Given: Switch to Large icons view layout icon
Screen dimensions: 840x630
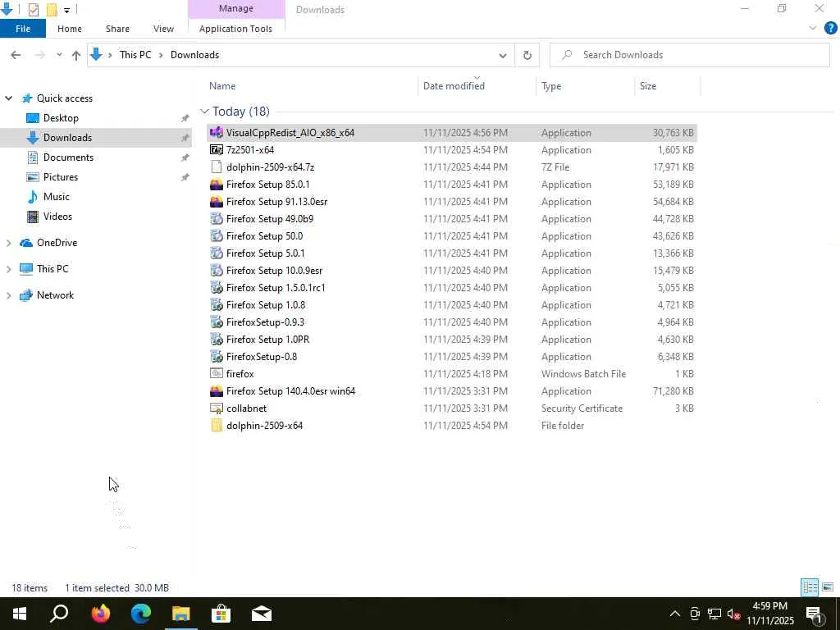Looking at the screenshot, I should point(827,587).
